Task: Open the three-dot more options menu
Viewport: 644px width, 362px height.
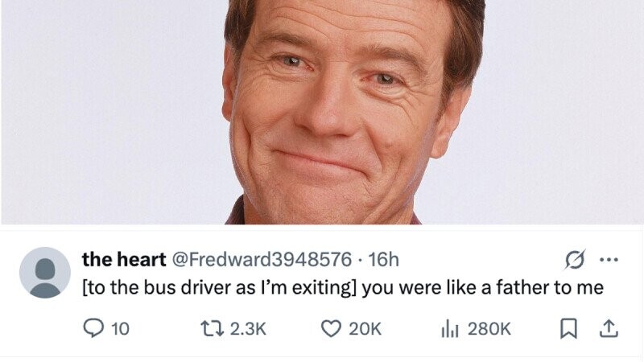Action: 609,259
